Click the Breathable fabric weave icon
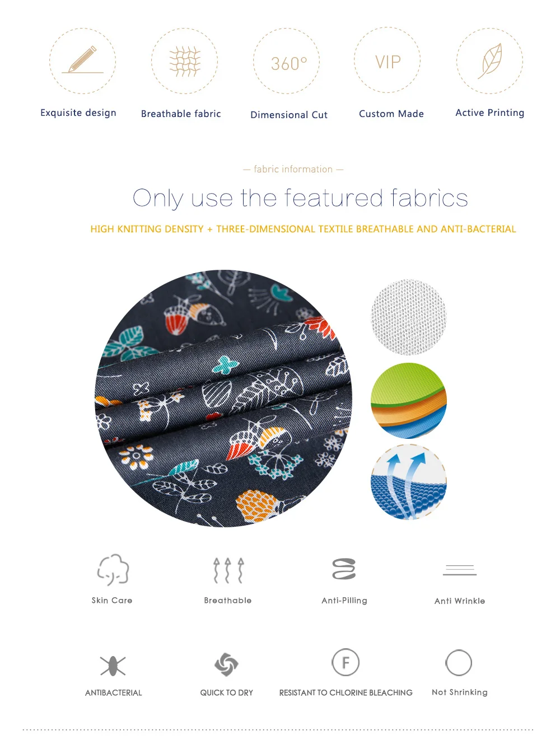Screen dimensions: 560x740 [x=185, y=61]
